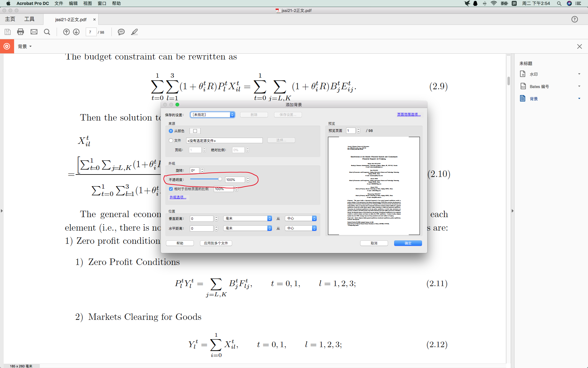
Task: Click the print icon in toolbar
Action: click(21, 32)
